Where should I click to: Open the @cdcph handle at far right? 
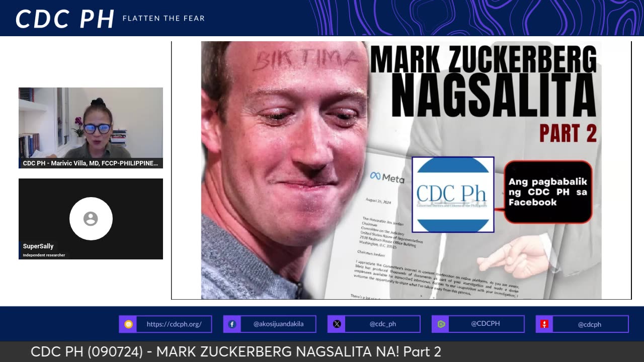(590, 324)
